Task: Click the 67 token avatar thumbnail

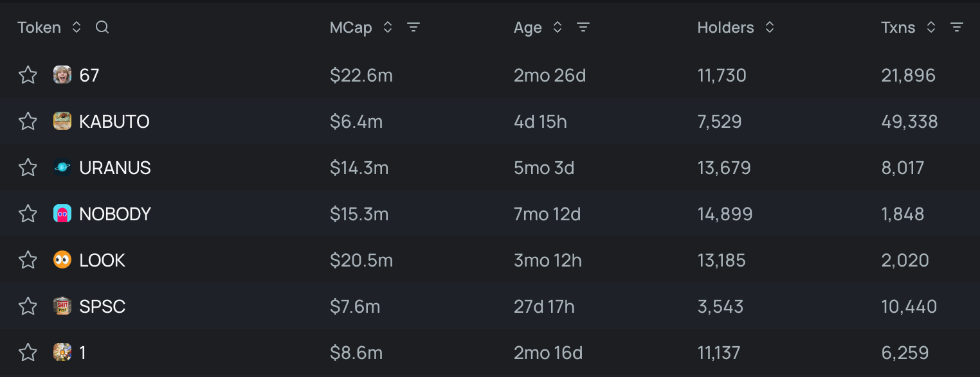Action: [x=62, y=75]
